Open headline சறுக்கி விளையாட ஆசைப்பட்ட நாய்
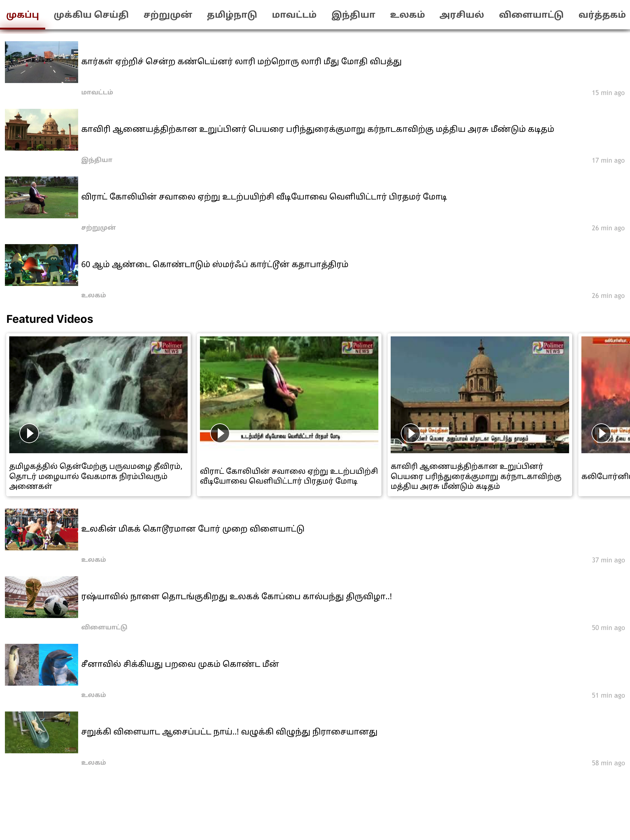Image resolution: width=630 pixels, height=840 pixels. [x=229, y=731]
